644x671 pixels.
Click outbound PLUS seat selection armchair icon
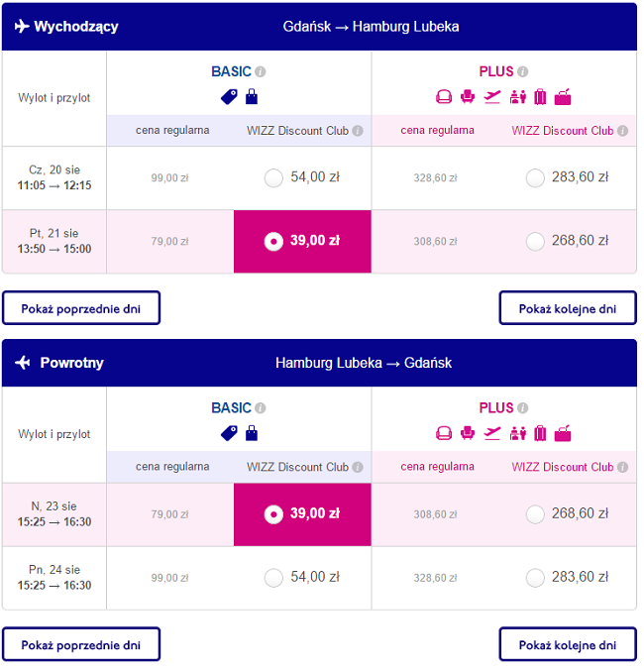(x=468, y=97)
